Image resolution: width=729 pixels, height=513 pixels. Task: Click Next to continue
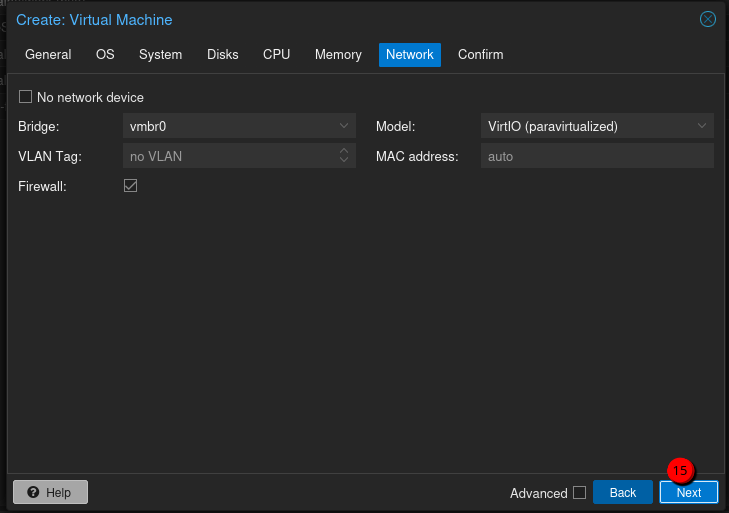point(689,492)
